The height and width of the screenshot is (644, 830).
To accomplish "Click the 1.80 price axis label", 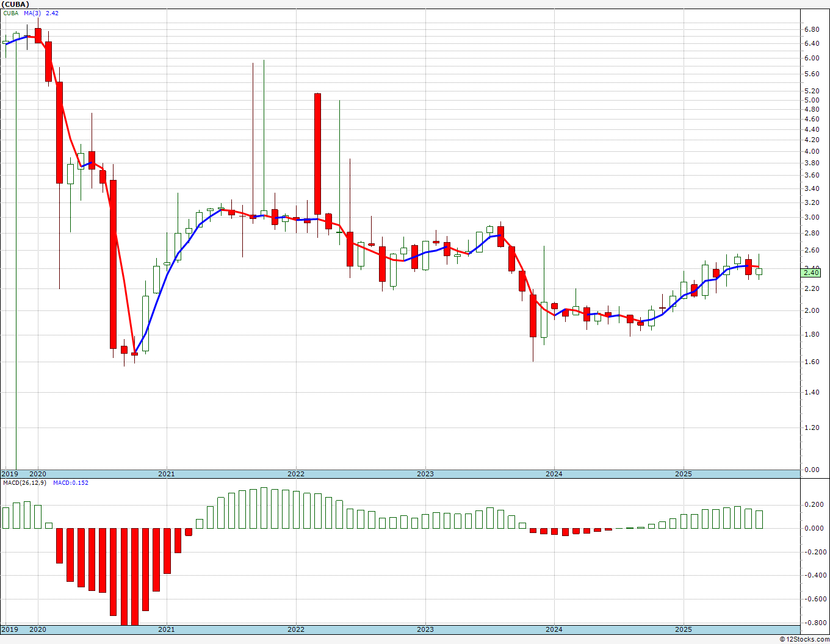I will 811,335.
